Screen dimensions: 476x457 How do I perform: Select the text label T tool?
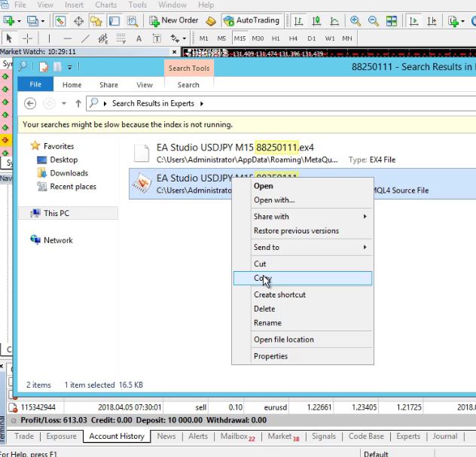(157, 38)
